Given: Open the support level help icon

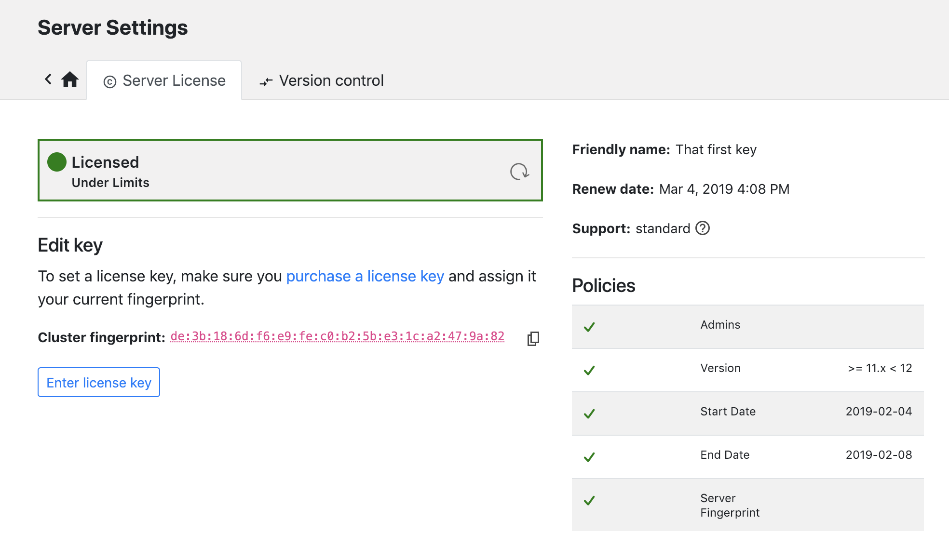Looking at the screenshot, I should (x=703, y=228).
